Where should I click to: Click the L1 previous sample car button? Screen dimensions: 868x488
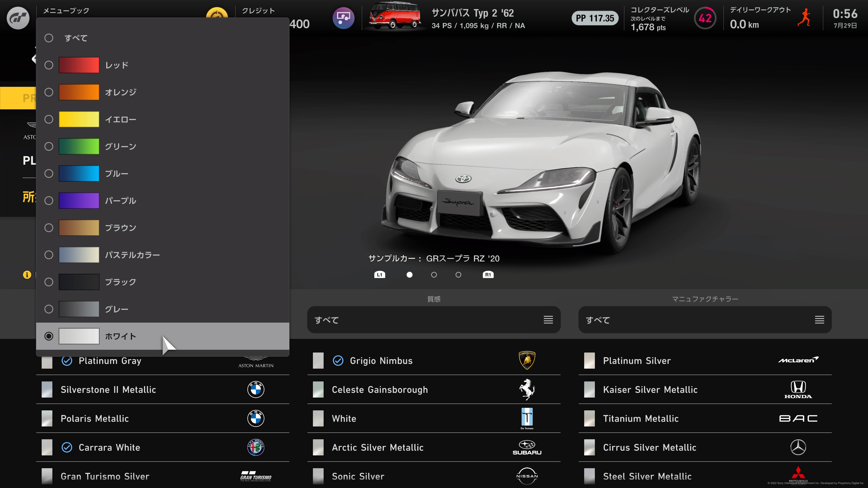380,275
